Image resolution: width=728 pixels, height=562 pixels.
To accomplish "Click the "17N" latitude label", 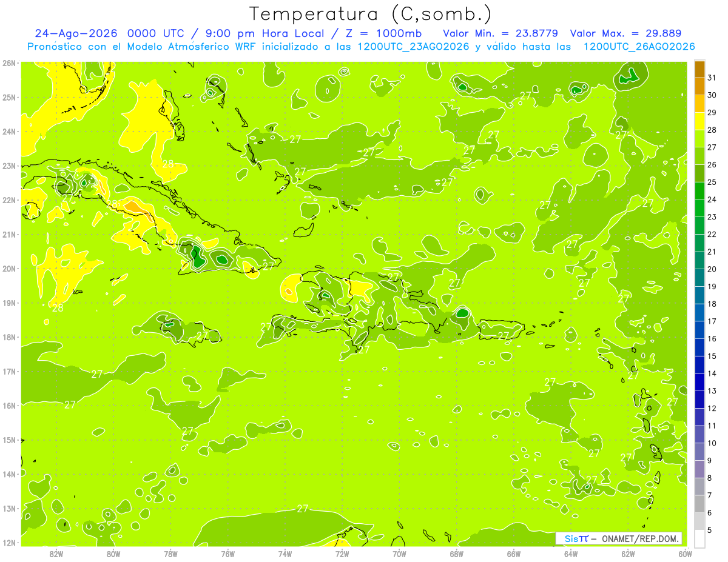I will pyautogui.click(x=8, y=371).
